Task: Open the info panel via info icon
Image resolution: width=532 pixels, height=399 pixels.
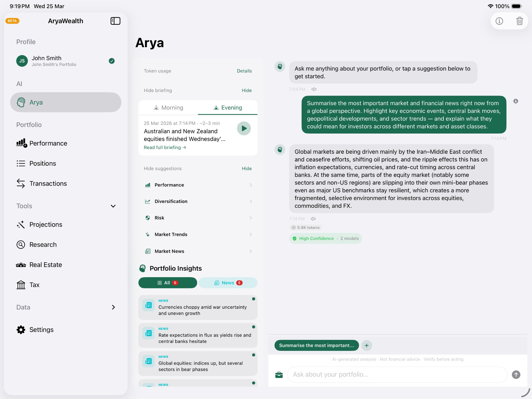Action: coord(499,21)
